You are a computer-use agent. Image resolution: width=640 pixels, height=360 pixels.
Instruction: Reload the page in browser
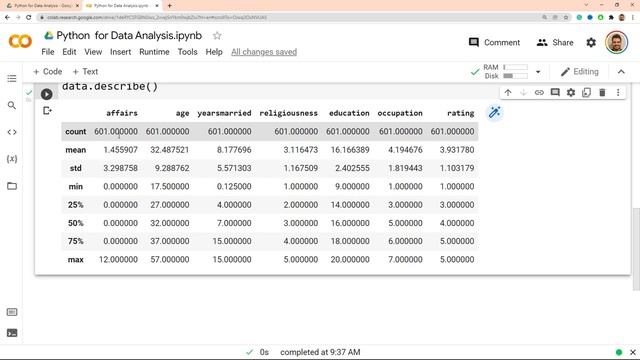coord(29,18)
